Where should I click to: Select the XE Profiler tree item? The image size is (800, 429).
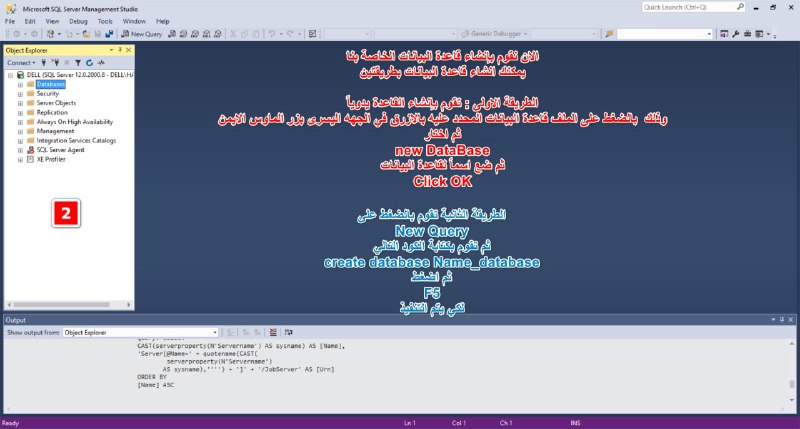point(51,159)
